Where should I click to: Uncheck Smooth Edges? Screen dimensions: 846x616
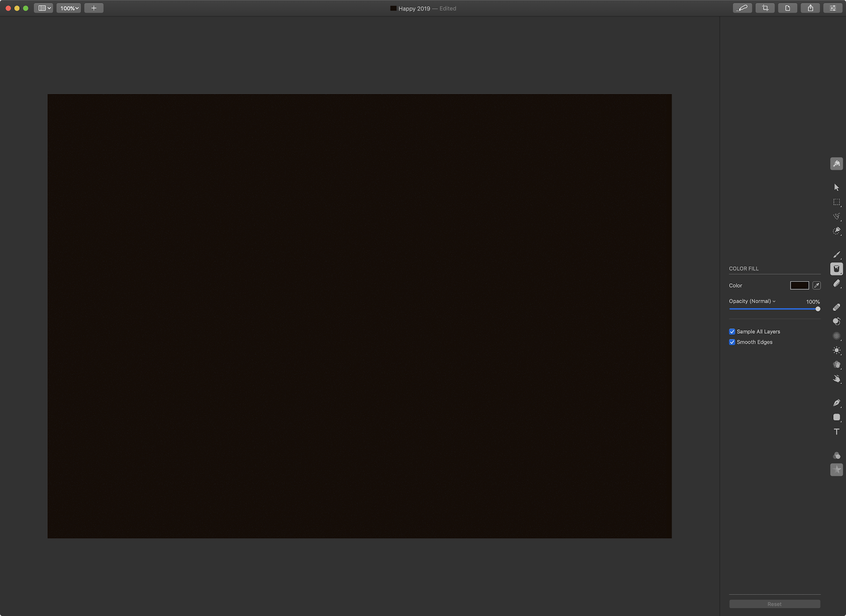pyautogui.click(x=732, y=342)
